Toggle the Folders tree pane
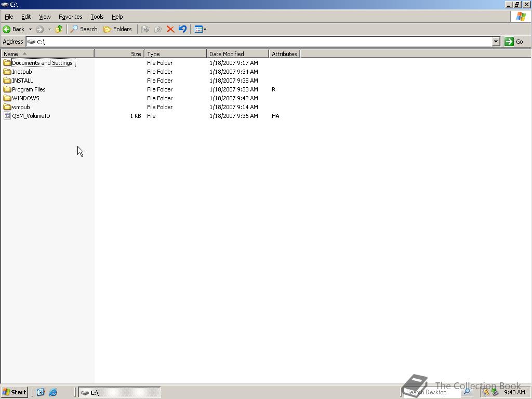 pyautogui.click(x=117, y=29)
